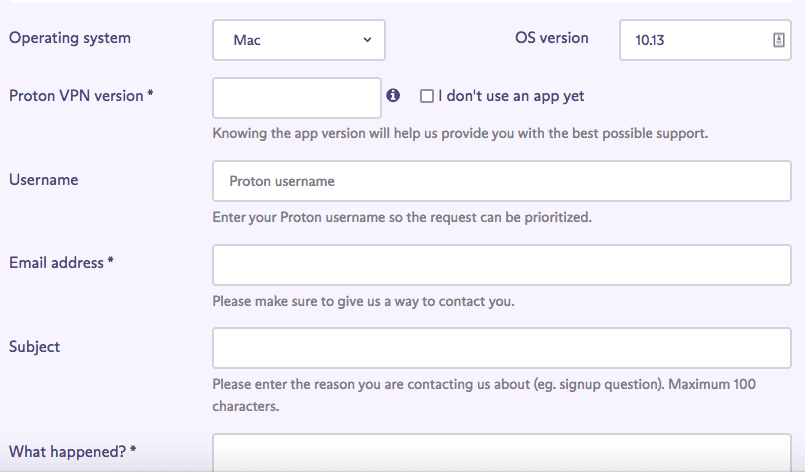Click the "Knowing the app version" help text
Viewport: 805px width, 472px height.
(x=460, y=133)
